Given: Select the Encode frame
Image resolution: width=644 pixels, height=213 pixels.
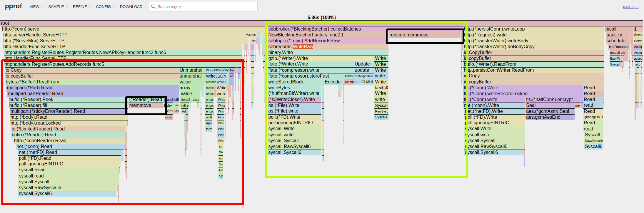Looking at the screenshot, I should click(333, 82).
